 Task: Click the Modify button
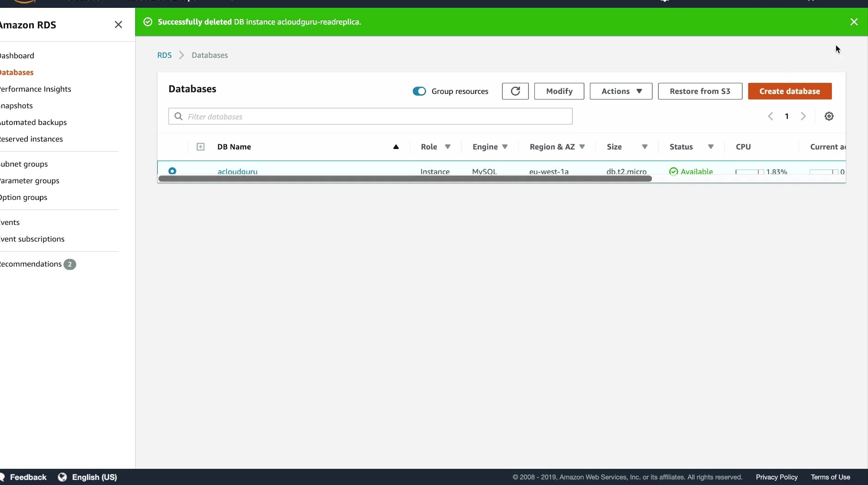coord(559,91)
